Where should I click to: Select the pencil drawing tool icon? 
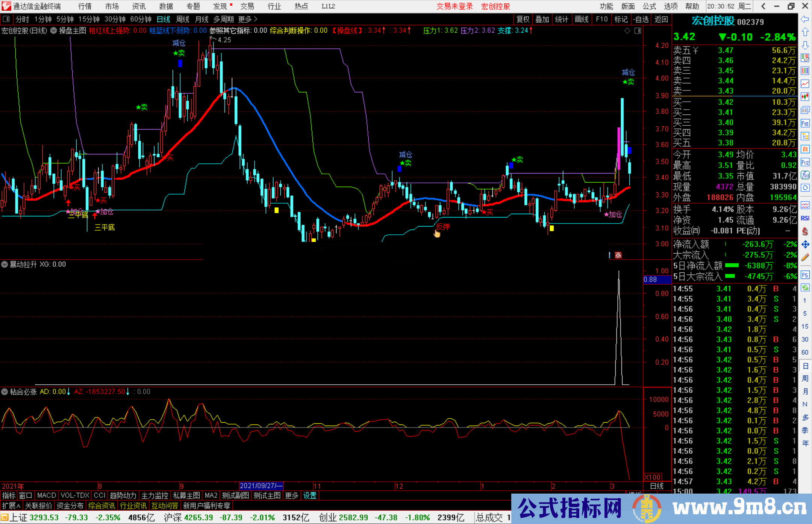[805, 257]
